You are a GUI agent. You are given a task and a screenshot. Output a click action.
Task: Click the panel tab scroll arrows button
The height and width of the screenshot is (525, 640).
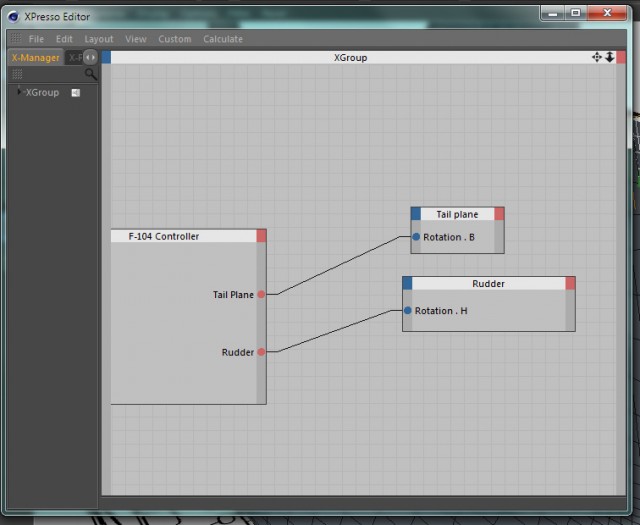click(91, 58)
